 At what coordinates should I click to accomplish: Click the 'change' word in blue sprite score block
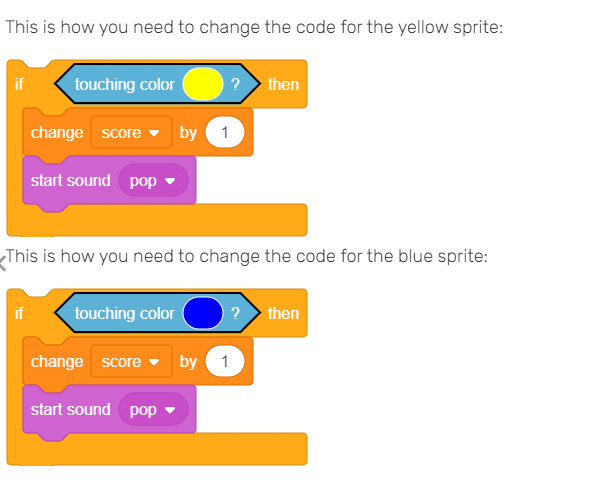coord(57,362)
